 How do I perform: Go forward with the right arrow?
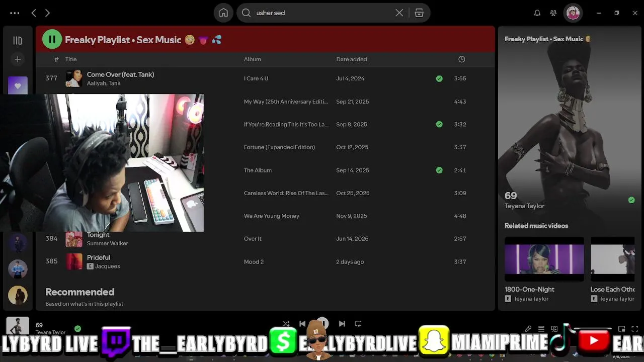[47, 13]
